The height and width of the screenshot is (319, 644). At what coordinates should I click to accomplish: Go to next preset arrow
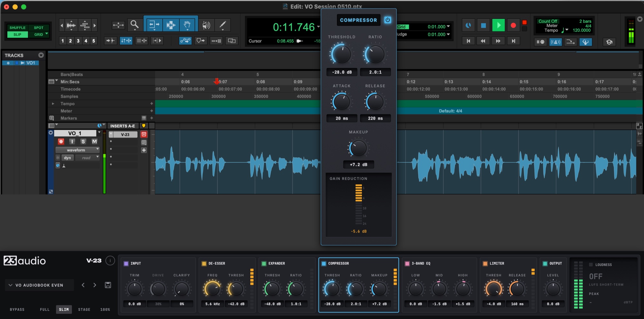(x=95, y=285)
